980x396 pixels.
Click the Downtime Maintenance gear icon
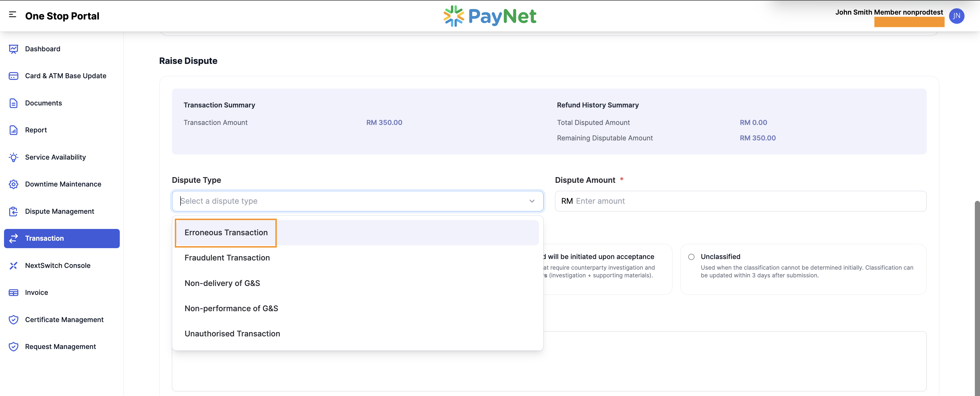[x=13, y=185]
